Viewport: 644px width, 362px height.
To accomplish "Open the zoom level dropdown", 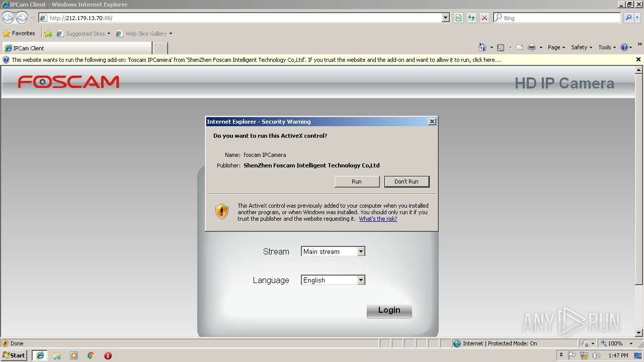I will tap(631, 343).
